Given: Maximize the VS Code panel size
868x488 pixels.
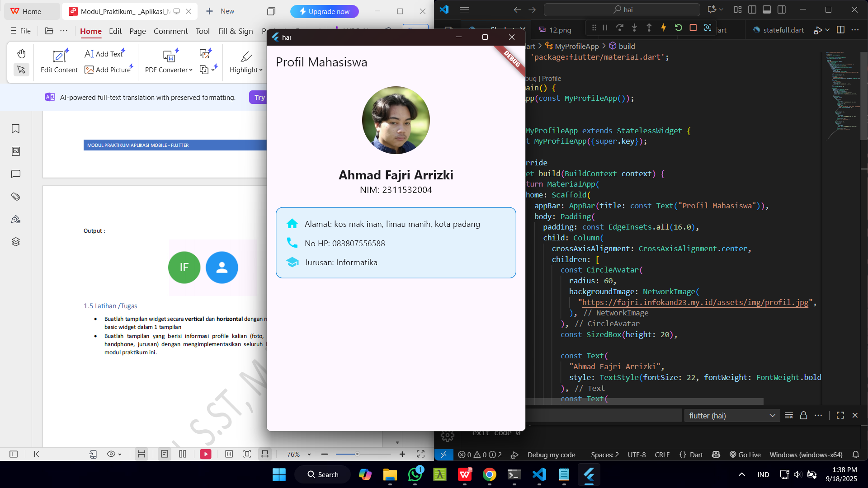Looking at the screenshot, I should [x=840, y=416].
